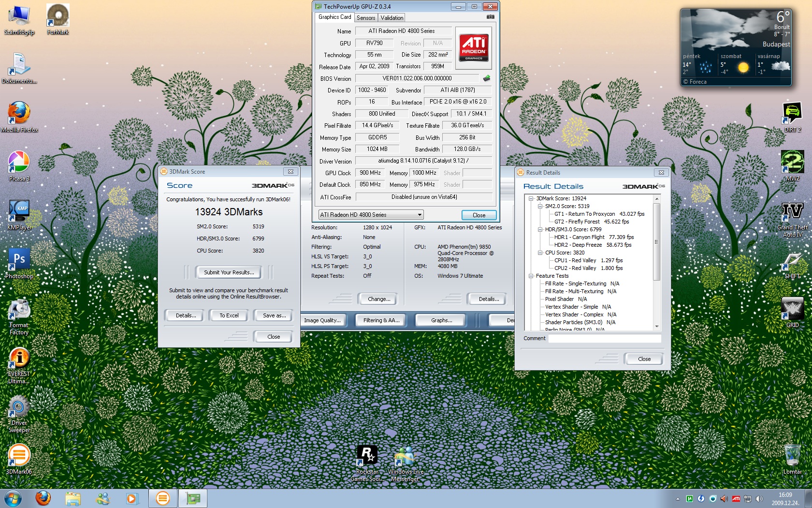The height and width of the screenshot is (508, 812).
Task: Launch KMPlayer desktop shortcut
Action: point(19,214)
